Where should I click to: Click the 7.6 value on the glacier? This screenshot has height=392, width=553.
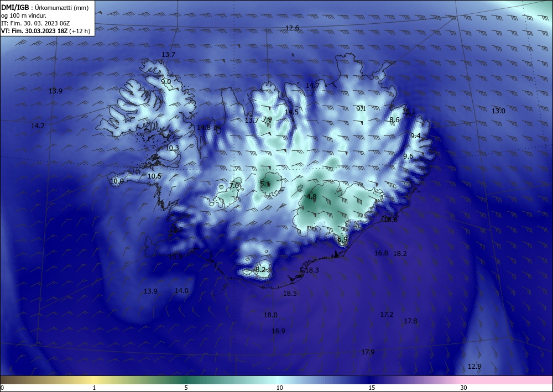pos(234,185)
